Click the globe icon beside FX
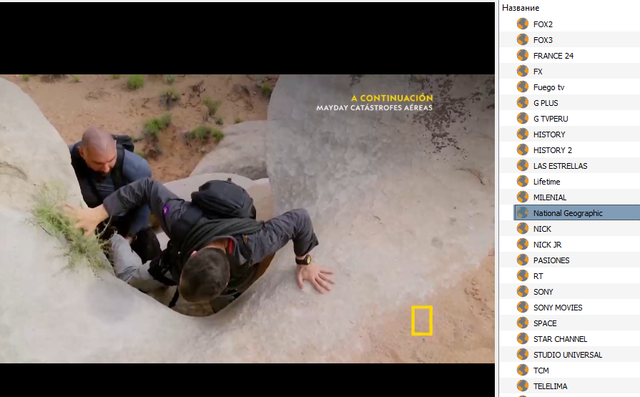 coord(522,71)
